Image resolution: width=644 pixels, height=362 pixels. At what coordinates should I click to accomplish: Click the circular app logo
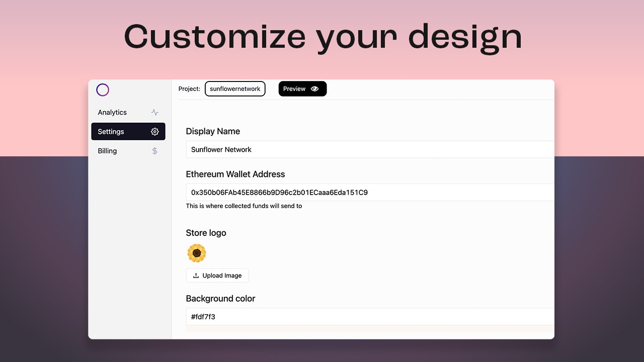(x=103, y=90)
